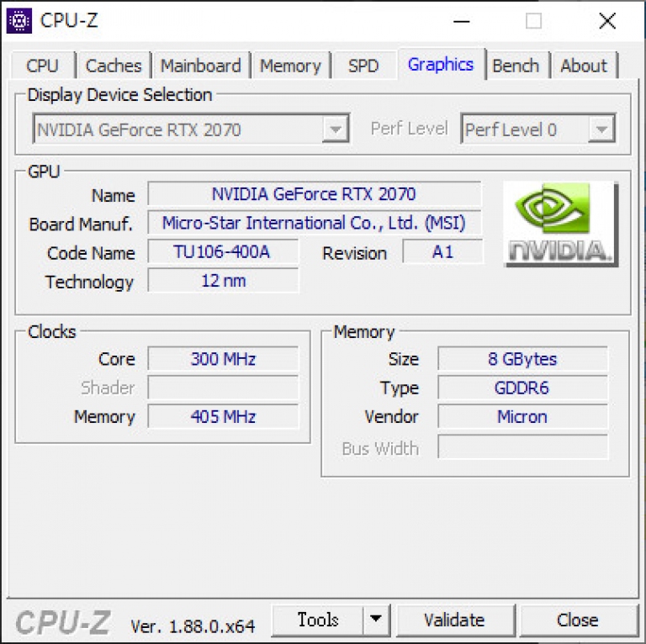Click the Code Name label

click(x=91, y=253)
